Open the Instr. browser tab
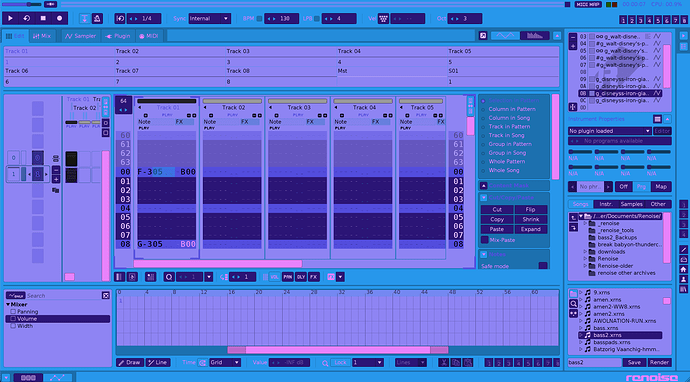The height and width of the screenshot is (382, 690). point(606,204)
